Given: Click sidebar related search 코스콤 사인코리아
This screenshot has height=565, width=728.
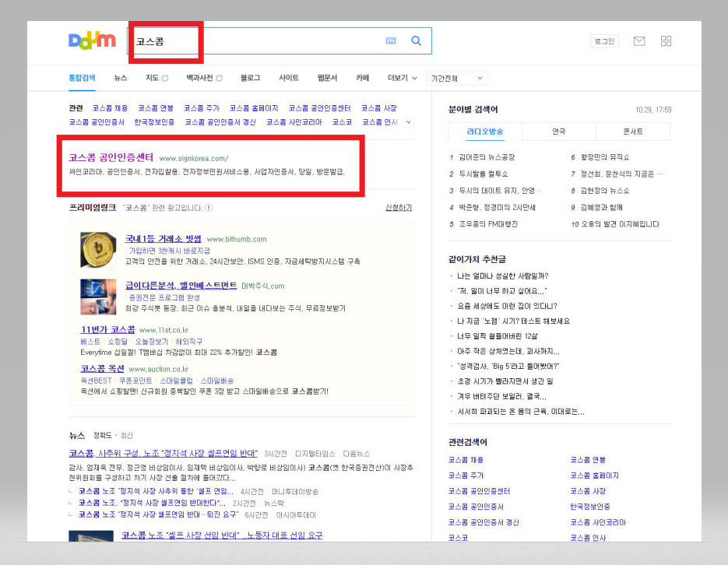Looking at the screenshot, I should (x=598, y=522).
